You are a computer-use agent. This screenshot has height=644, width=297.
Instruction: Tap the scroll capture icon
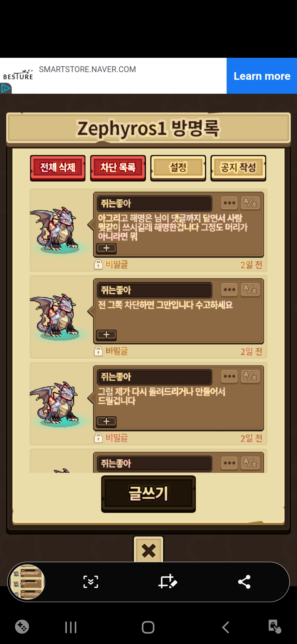point(91,582)
